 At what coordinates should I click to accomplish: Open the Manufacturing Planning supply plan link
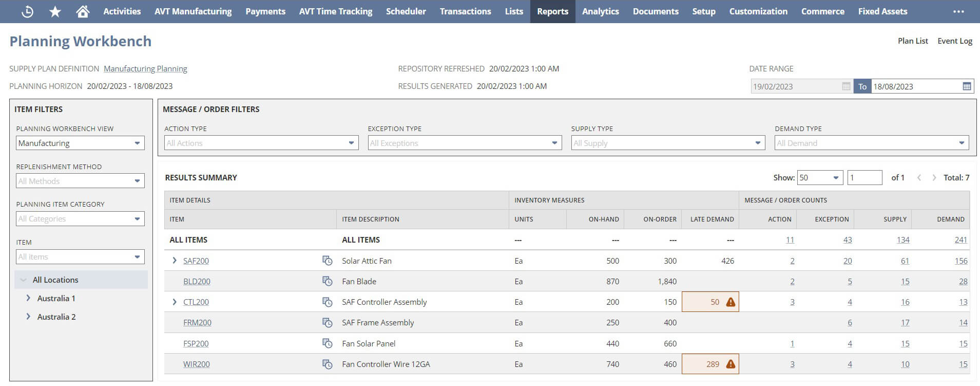tap(145, 69)
